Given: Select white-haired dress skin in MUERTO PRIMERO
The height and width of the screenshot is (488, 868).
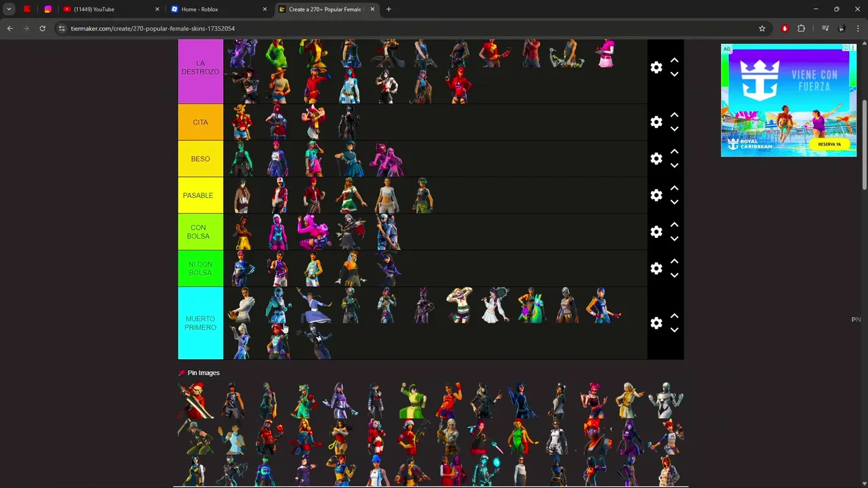Looking at the screenshot, I should coord(495,305).
